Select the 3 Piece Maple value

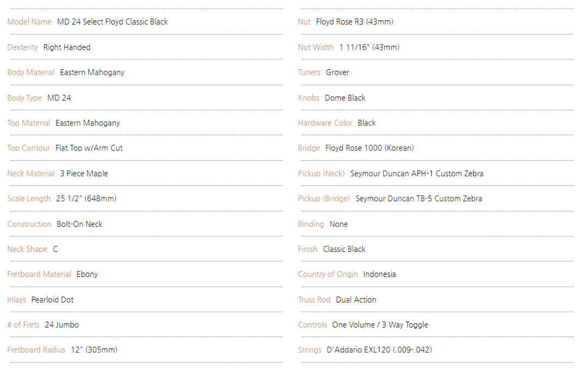84,173
